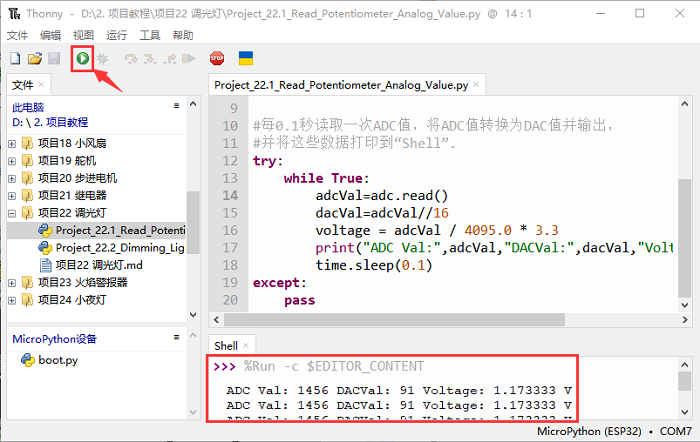
Task: Expand the 项目24 小夜灯 folder
Action: pyautogui.click(x=12, y=299)
